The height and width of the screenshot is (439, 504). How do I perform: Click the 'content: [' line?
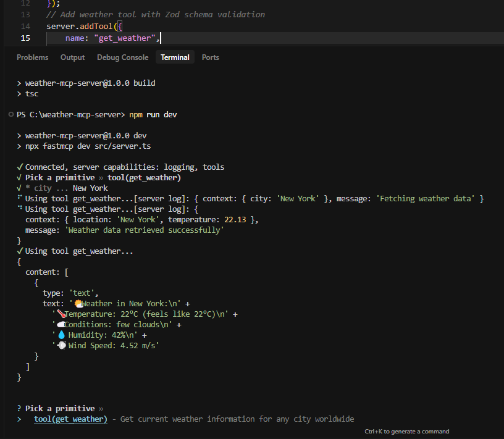click(47, 272)
